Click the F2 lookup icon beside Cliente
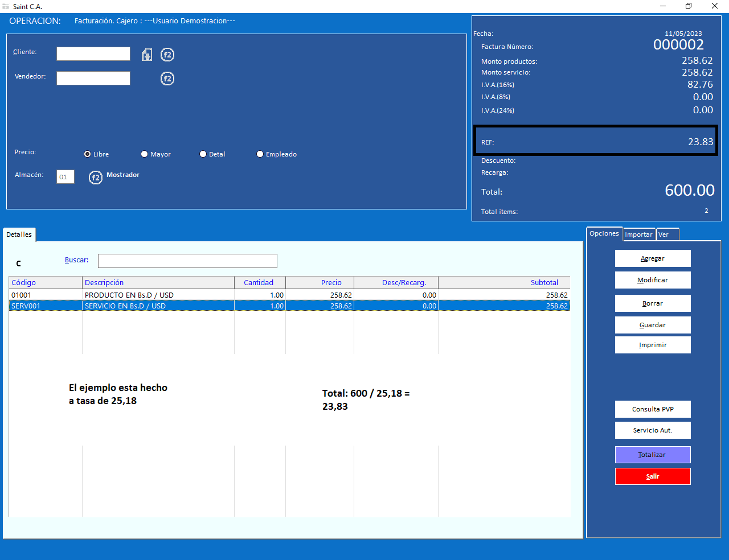Screen dimensions: 729x560 167,55
